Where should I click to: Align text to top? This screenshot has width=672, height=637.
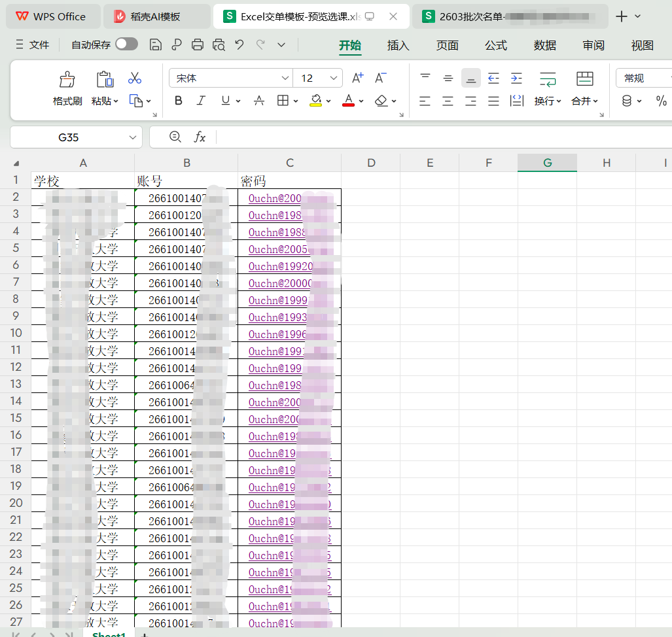[425, 78]
